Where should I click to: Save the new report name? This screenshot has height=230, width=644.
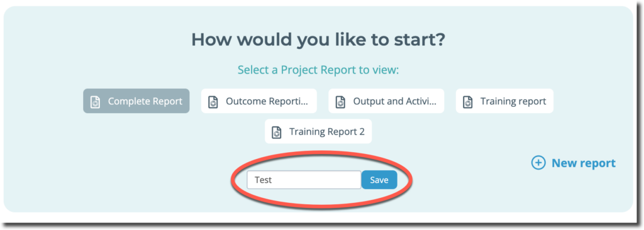pos(379,180)
